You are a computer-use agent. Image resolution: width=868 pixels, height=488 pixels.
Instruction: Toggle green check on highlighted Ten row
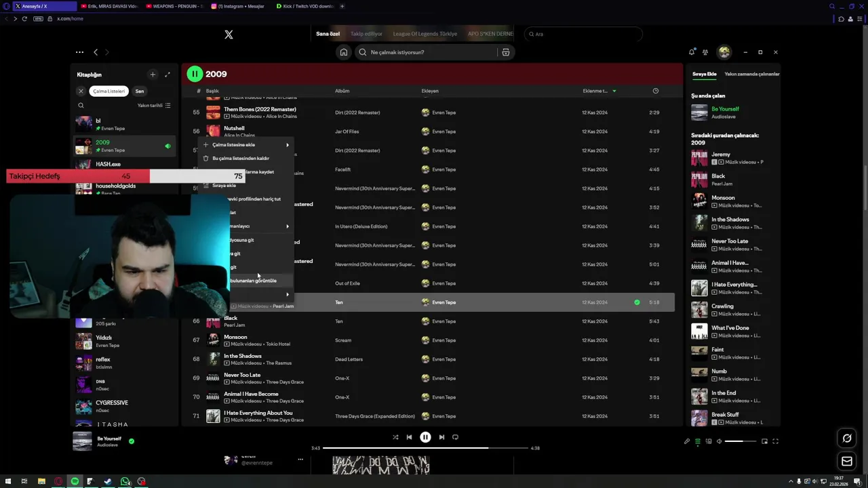(637, 302)
